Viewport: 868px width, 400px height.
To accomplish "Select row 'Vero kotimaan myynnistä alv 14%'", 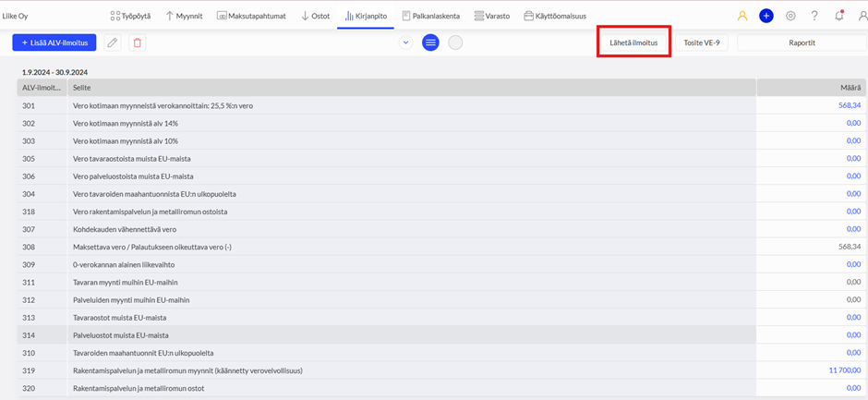I will (440, 123).
